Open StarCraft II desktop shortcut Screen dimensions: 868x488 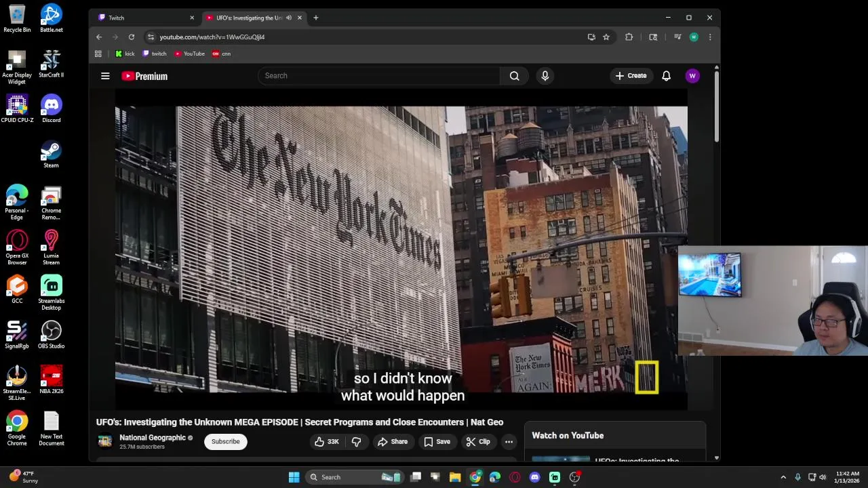click(x=52, y=64)
